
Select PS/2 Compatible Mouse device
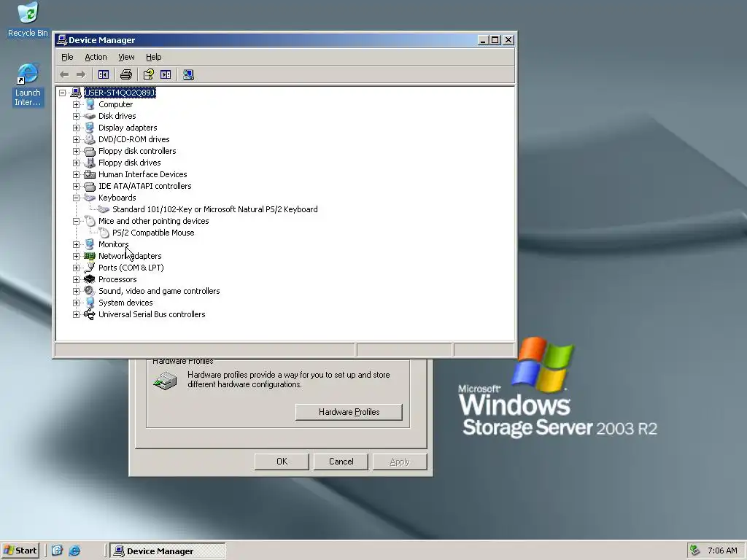153,233
